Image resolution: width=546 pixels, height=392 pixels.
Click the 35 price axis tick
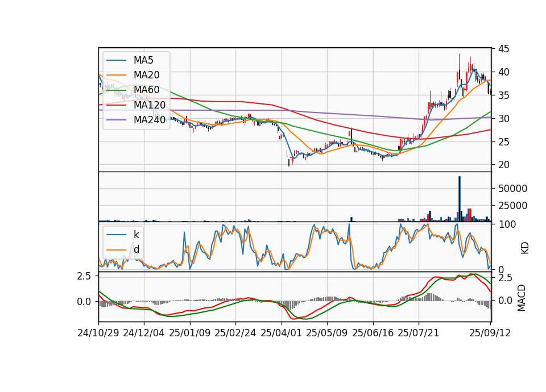tap(504, 95)
